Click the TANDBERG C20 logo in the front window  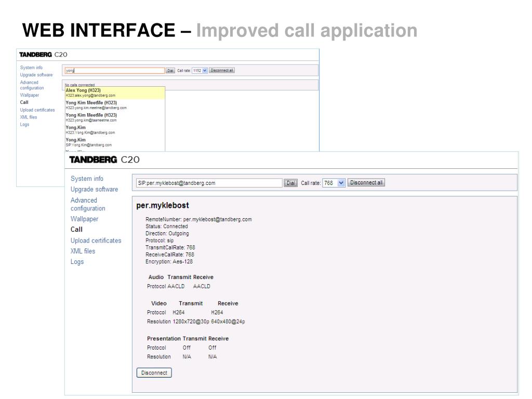[104, 159]
